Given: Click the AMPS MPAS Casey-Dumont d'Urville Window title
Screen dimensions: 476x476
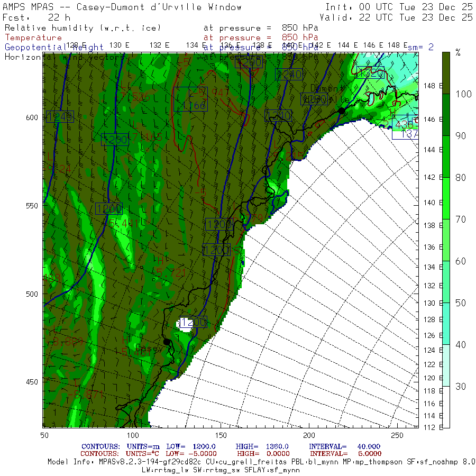Looking at the screenshot, I should tap(122, 7).
